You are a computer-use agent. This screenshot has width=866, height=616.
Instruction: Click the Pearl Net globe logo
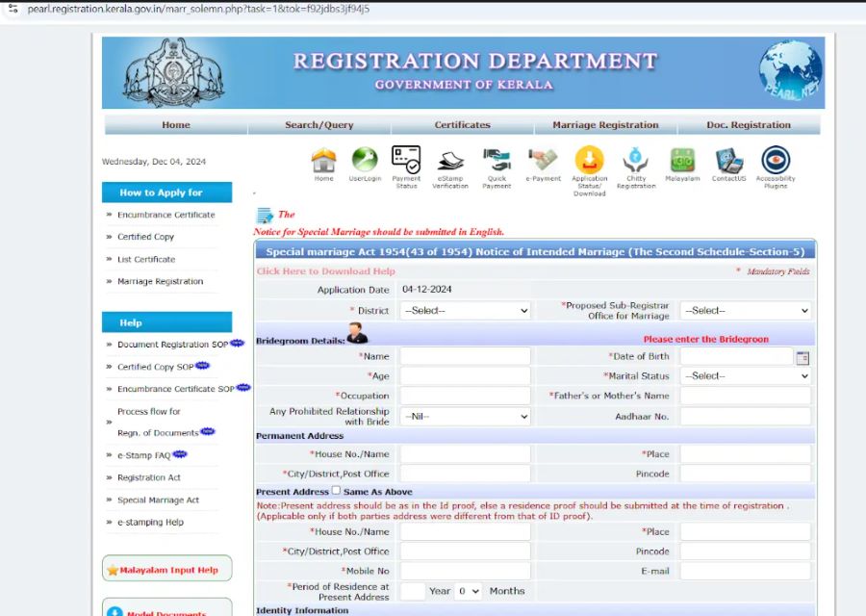click(x=791, y=72)
